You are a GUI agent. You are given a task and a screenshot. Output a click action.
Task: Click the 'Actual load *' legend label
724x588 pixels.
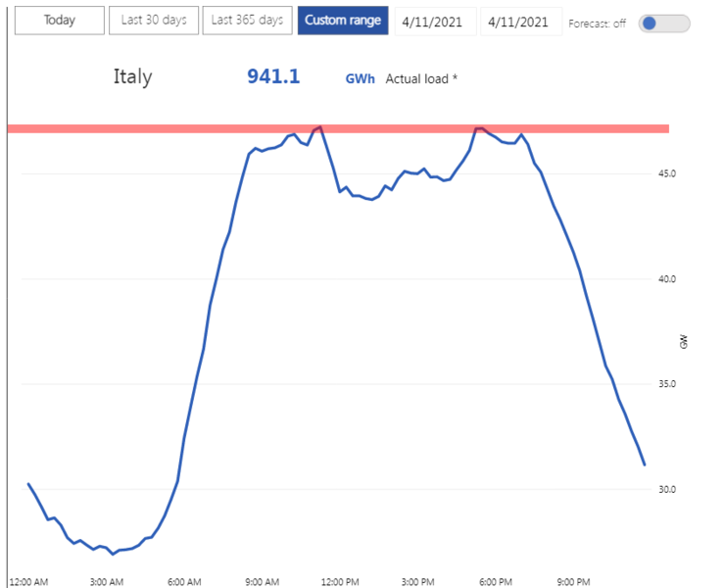point(421,78)
